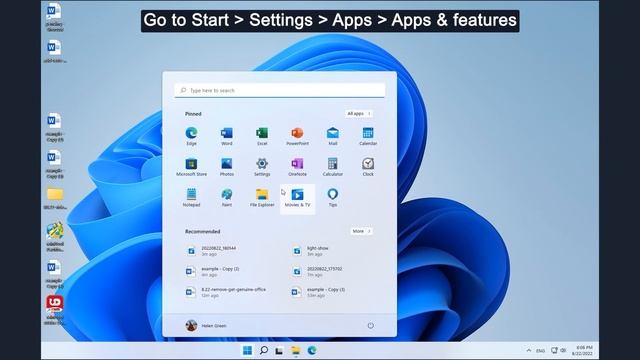The image size is (640, 360).
Task: Open the Calendar app
Action: point(368,136)
